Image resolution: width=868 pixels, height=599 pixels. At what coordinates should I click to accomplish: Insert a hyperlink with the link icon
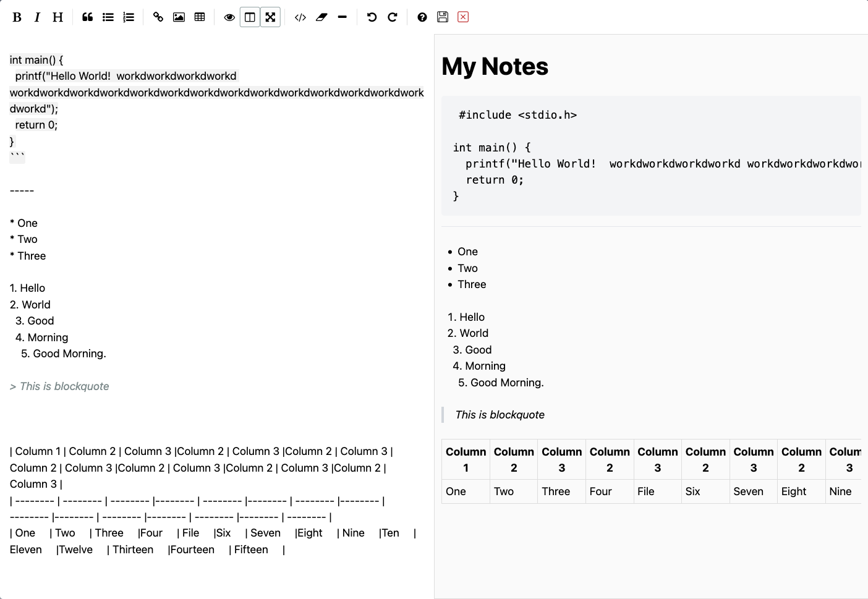tap(158, 17)
